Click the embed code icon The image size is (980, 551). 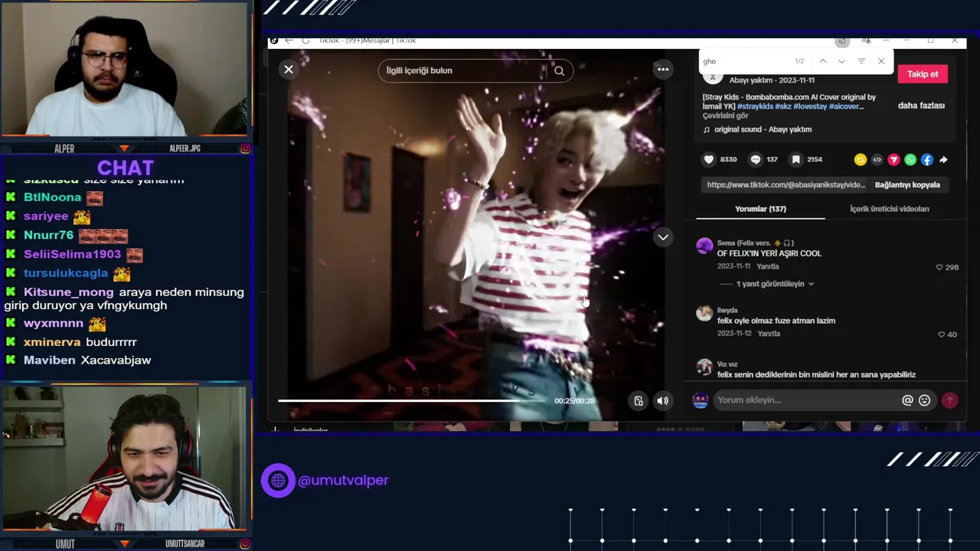click(x=877, y=159)
